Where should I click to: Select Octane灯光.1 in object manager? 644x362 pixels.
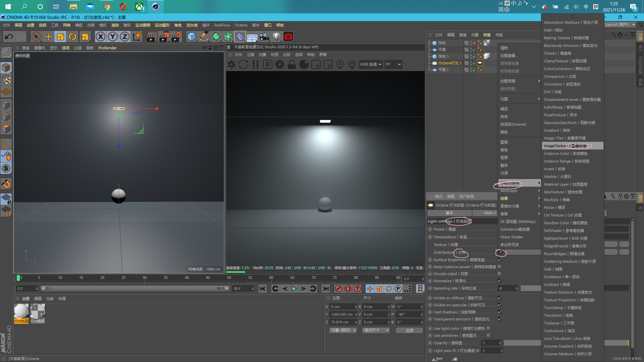click(449, 63)
